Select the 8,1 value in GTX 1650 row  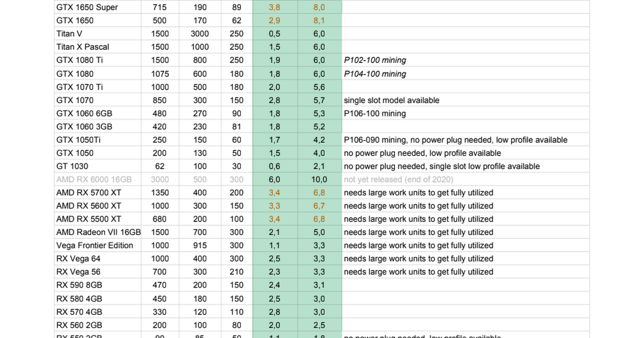(x=319, y=20)
